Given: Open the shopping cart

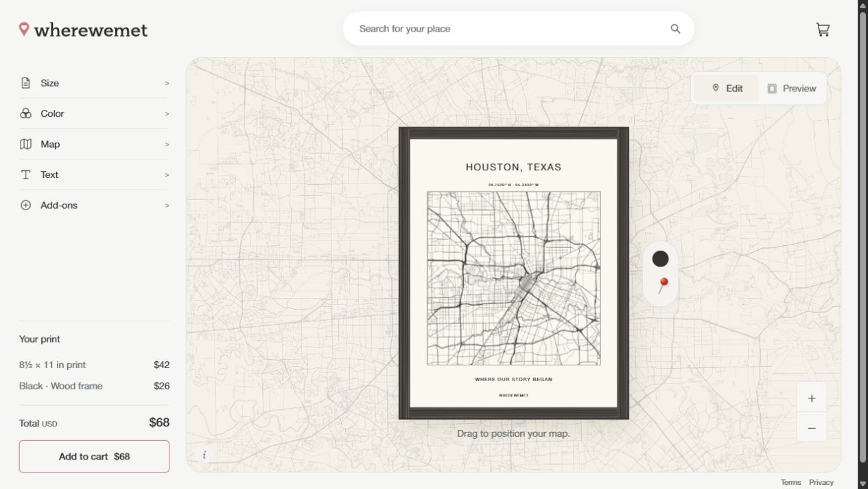Looking at the screenshot, I should pyautogui.click(x=823, y=30).
